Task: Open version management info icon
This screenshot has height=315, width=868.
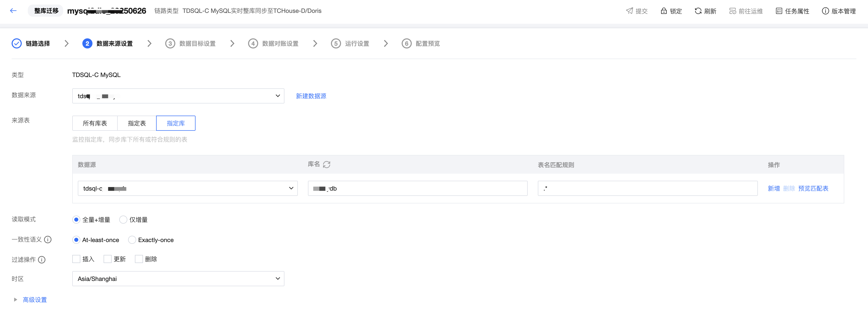Action: click(x=825, y=11)
